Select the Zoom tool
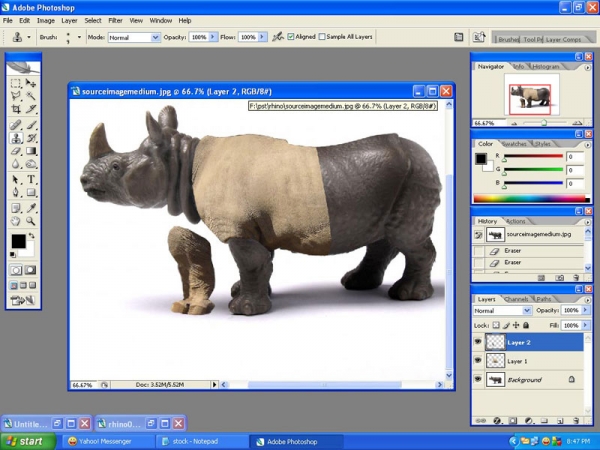600x450 pixels. click(x=31, y=221)
